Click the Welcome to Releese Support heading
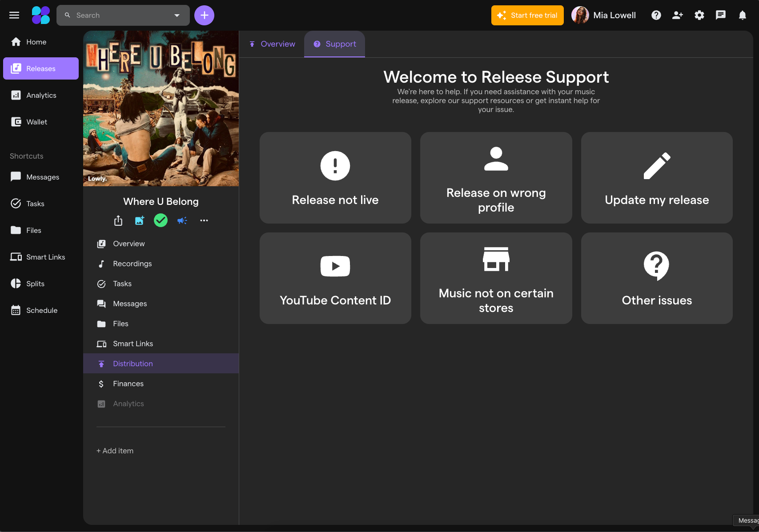Viewport: 759px width, 532px height. click(x=496, y=77)
